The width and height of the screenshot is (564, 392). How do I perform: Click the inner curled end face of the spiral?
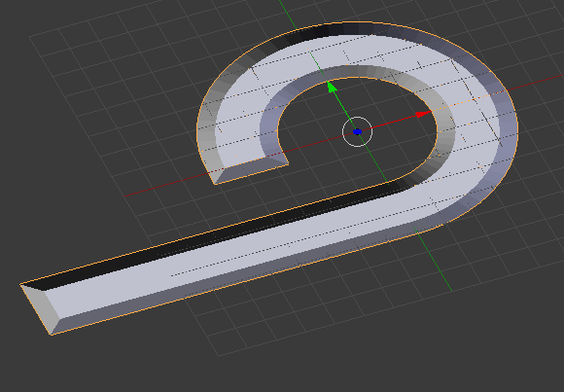[x=252, y=171]
